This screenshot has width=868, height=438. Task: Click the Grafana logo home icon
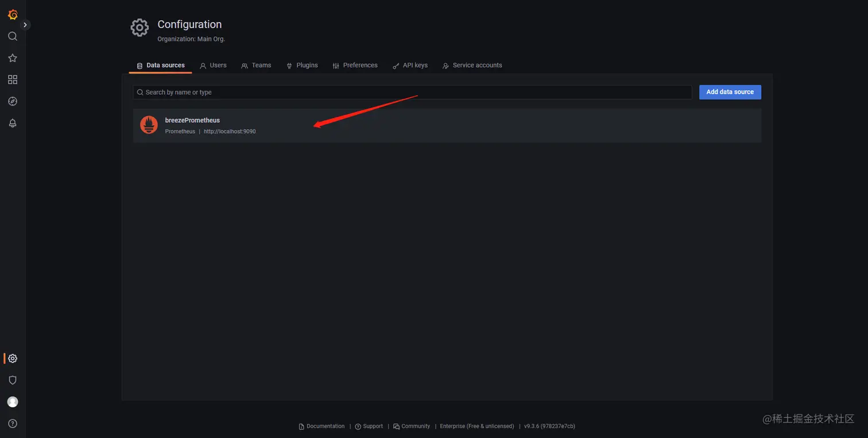point(13,14)
